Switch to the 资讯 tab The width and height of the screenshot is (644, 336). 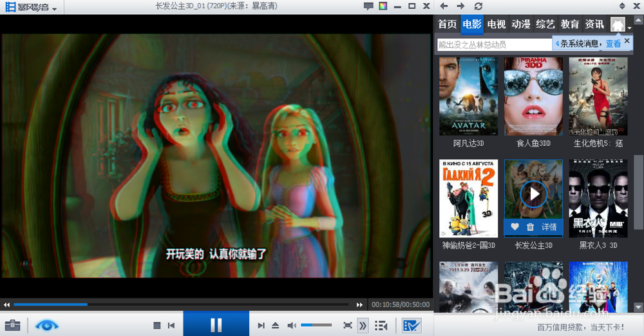(594, 25)
